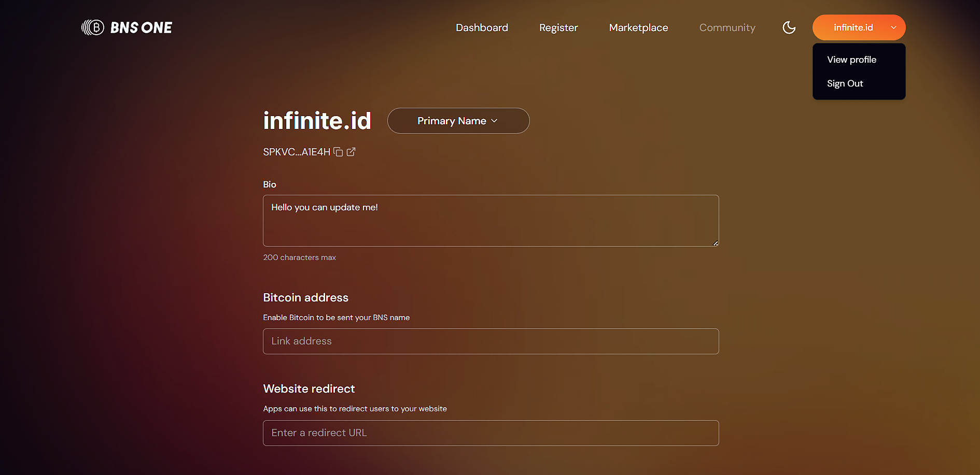Click the SPKVC...A1E4H address text
The width and height of the screenshot is (980, 475).
point(296,152)
